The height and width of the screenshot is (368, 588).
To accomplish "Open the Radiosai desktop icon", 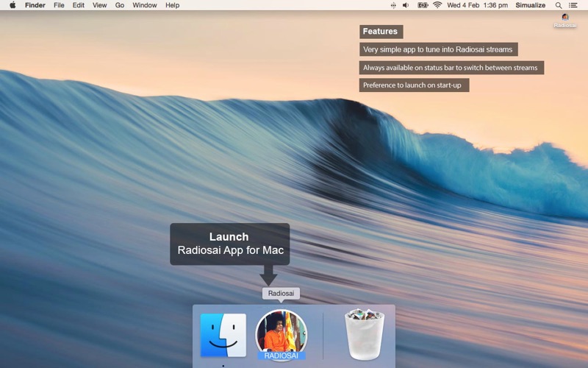I will tap(564, 20).
